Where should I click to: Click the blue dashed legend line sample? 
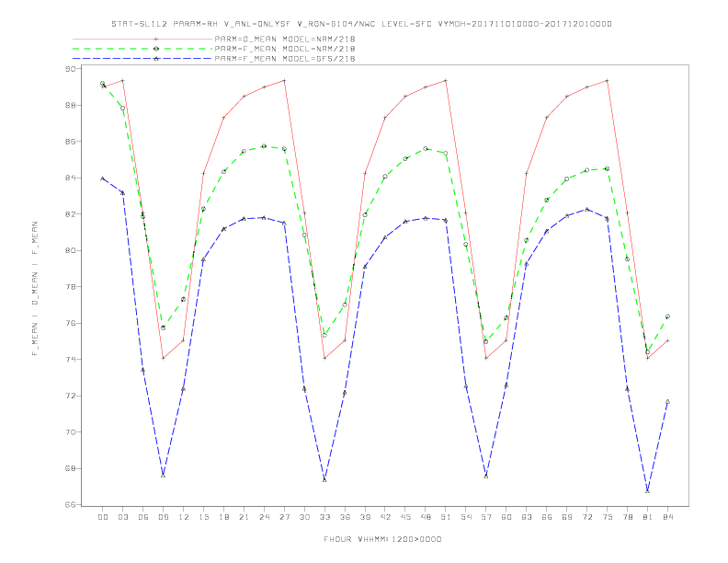(142, 59)
